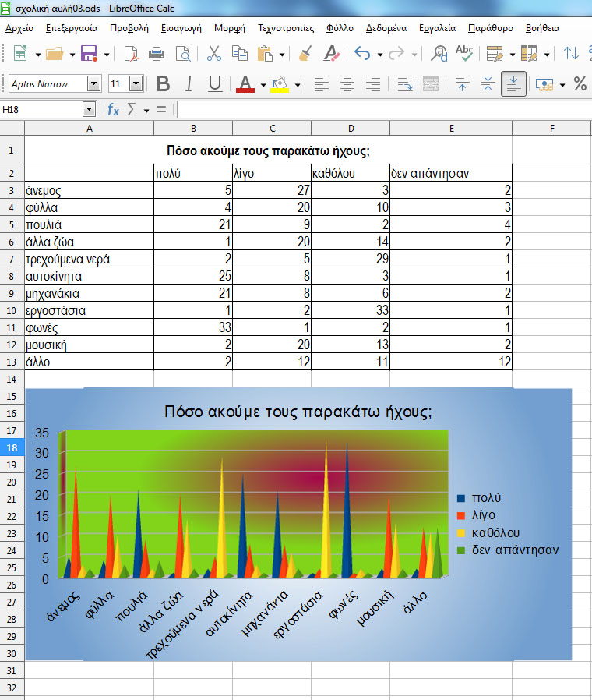This screenshot has width=592, height=700.
Task: Click the Print icon in toolbar
Action: (157, 54)
